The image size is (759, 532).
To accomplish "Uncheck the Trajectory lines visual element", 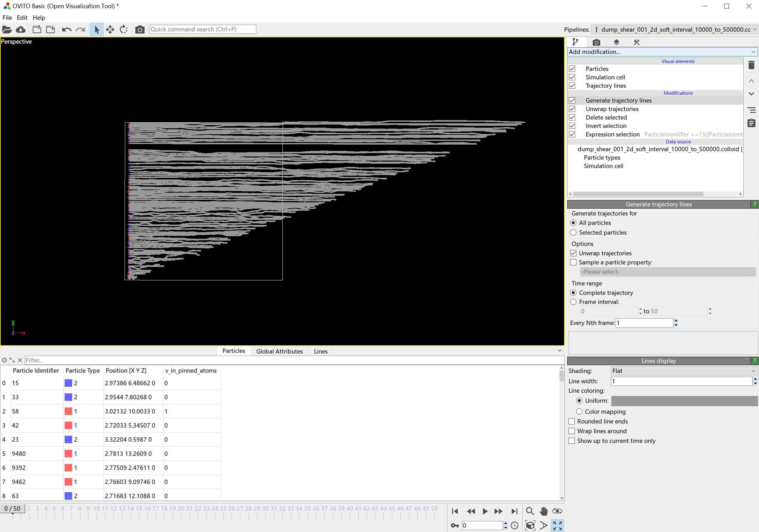I will pos(572,86).
